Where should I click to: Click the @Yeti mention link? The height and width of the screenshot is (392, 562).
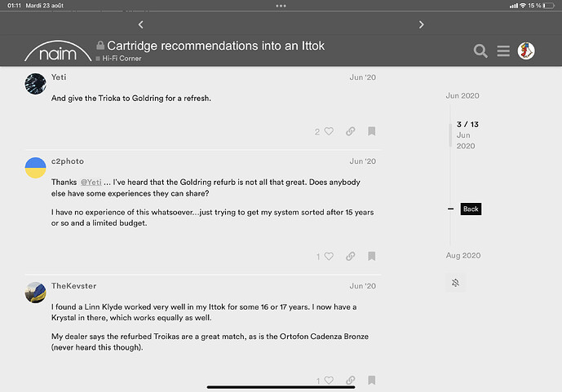91,182
